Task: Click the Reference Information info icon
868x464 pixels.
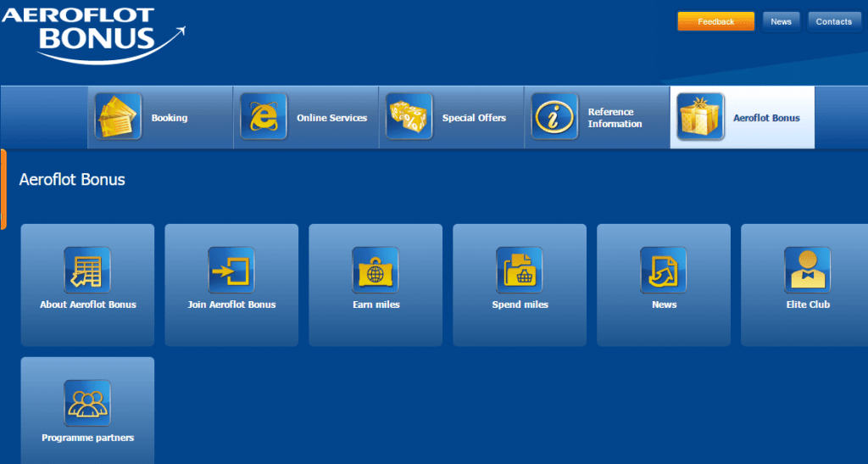Action: (554, 116)
